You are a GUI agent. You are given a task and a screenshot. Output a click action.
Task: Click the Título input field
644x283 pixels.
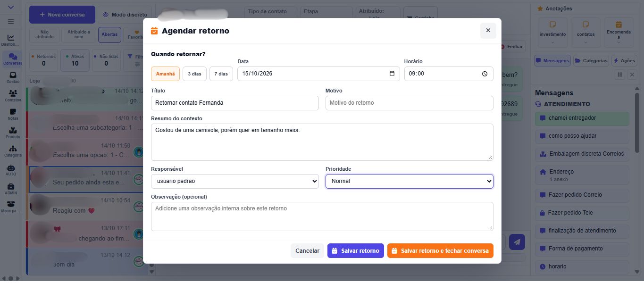click(x=235, y=103)
